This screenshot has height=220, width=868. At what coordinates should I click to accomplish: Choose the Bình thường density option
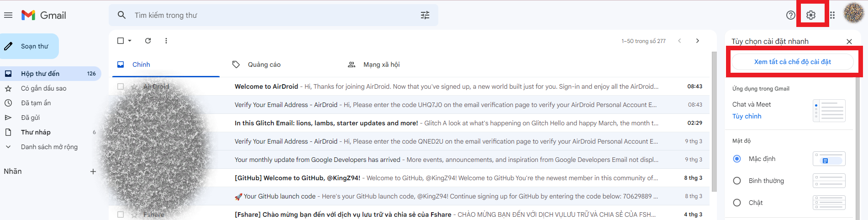[x=737, y=181]
